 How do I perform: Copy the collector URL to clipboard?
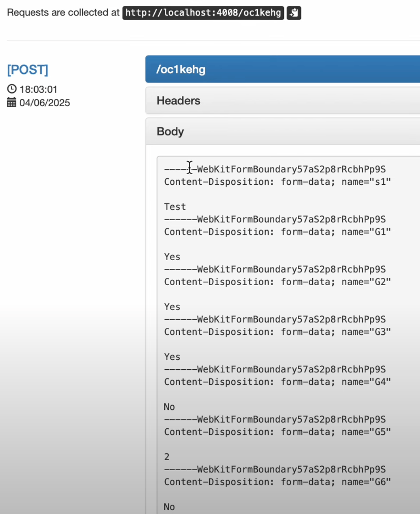pos(294,13)
